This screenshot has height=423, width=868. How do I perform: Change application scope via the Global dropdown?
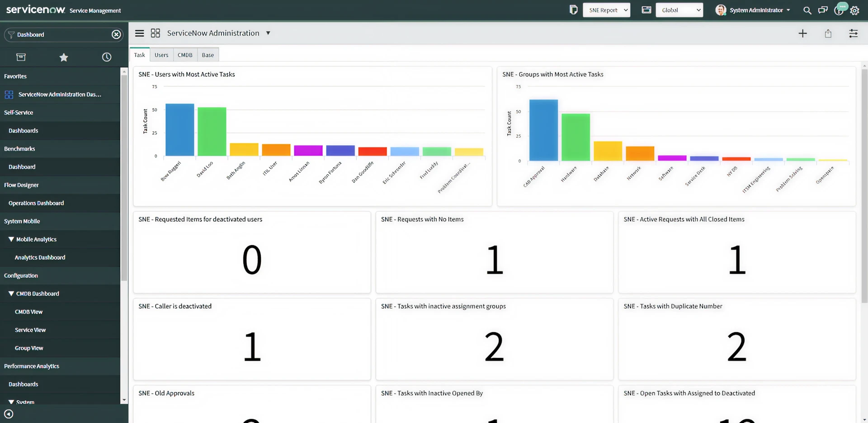point(679,10)
